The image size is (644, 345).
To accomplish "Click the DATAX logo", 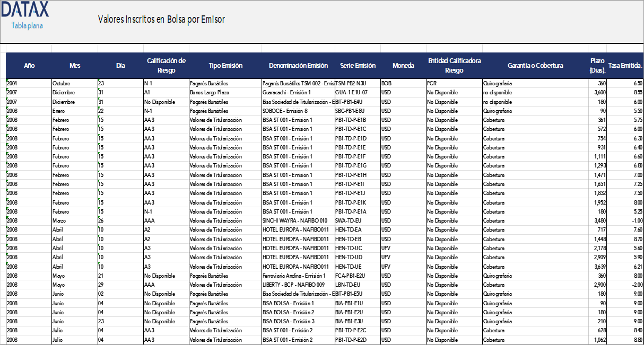I will [x=25, y=10].
